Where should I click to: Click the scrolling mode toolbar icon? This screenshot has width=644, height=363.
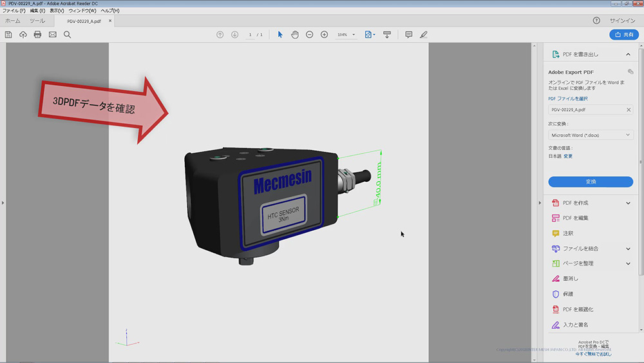coord(387,35)
